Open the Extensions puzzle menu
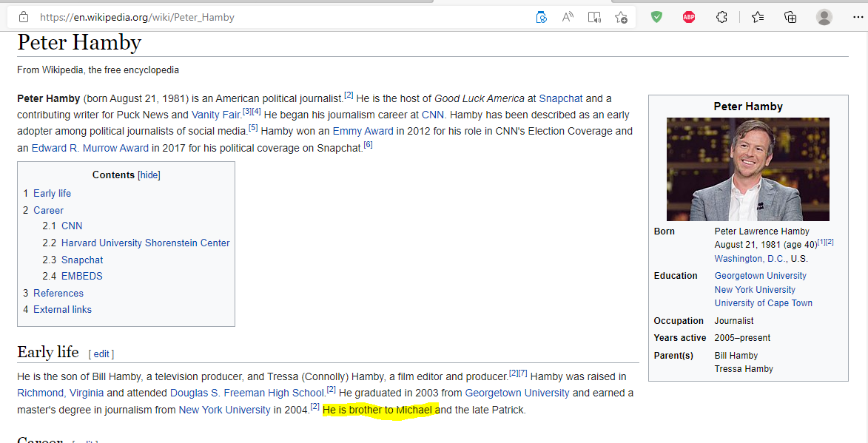This screenshot has width=868, height=443. (x=722, y=17)
